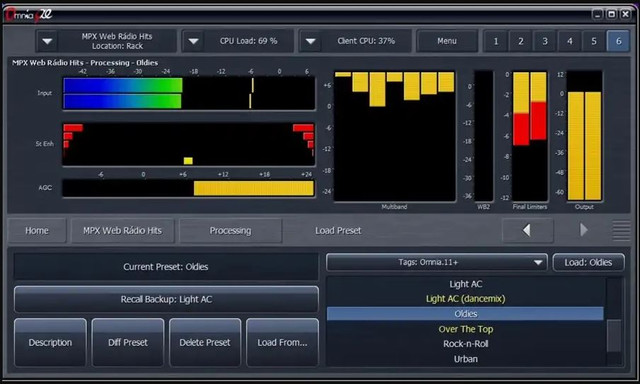Select the Light AC preset
The height and width of the screenshot is (384, 640).
[465, 284]
